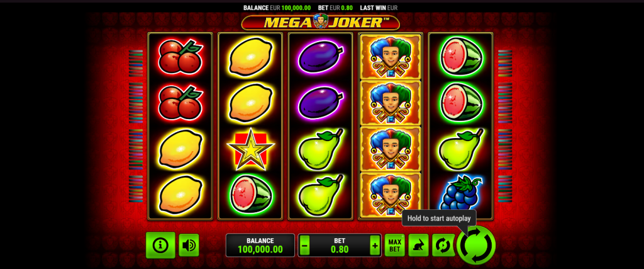Open the autoplay settings button

tap(442, 245)
